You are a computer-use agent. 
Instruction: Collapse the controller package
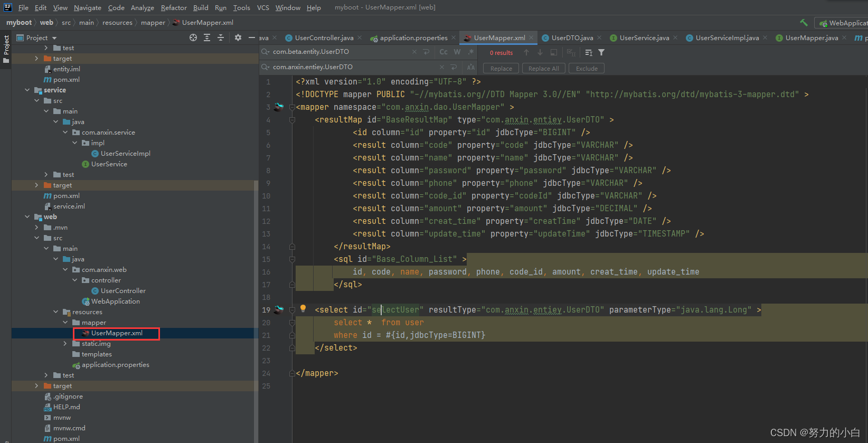(x=74, y=280)
